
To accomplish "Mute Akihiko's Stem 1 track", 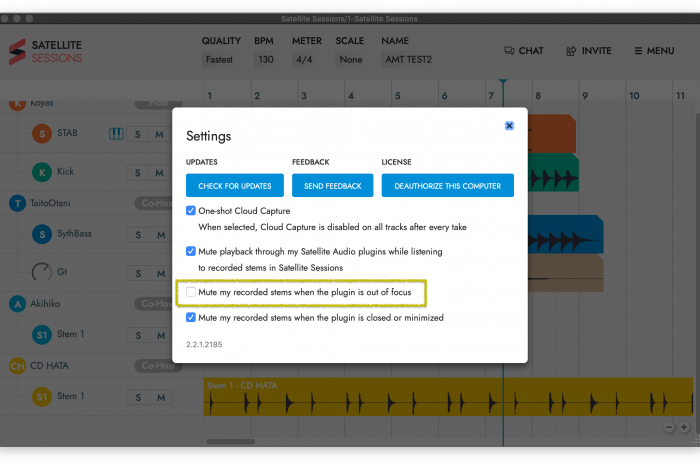I will 161,335.
